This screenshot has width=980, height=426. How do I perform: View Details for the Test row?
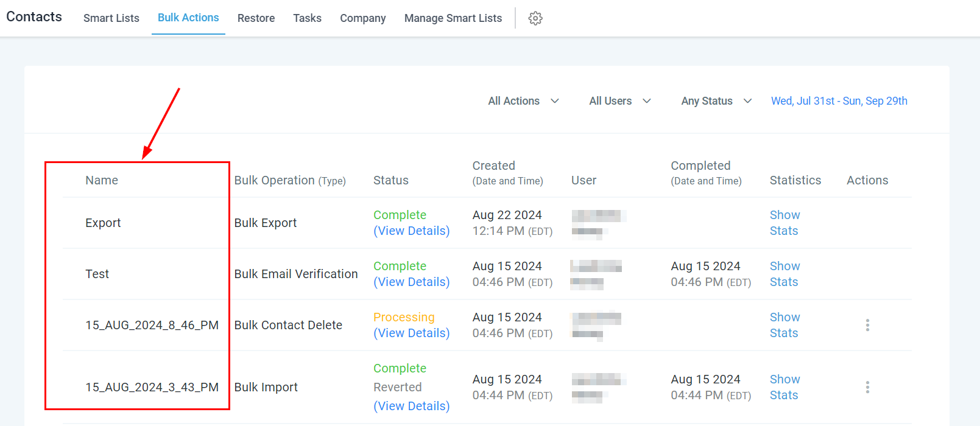pos(412,282)
